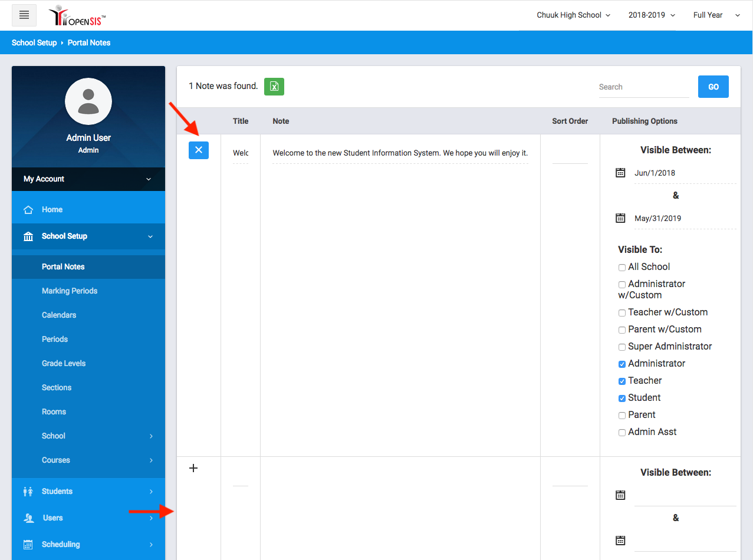The image size is (753, 560).
Task: Open the 2018-2019 school year dropdown
Action: (652, 15)
